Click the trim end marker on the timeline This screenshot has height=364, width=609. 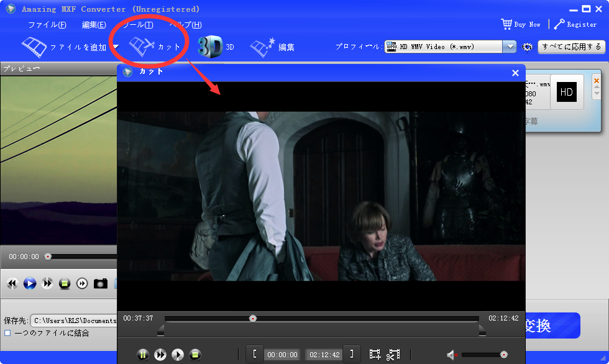pyautogui.click(x=482, y=330)
